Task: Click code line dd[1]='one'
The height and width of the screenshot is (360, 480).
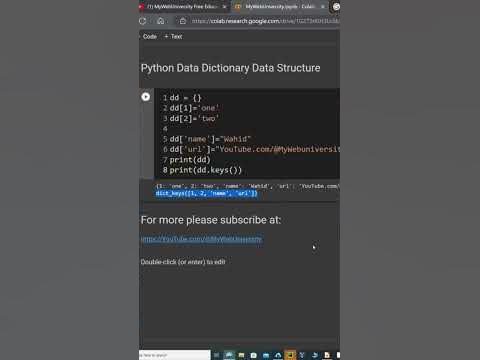Action: [194, 108]
